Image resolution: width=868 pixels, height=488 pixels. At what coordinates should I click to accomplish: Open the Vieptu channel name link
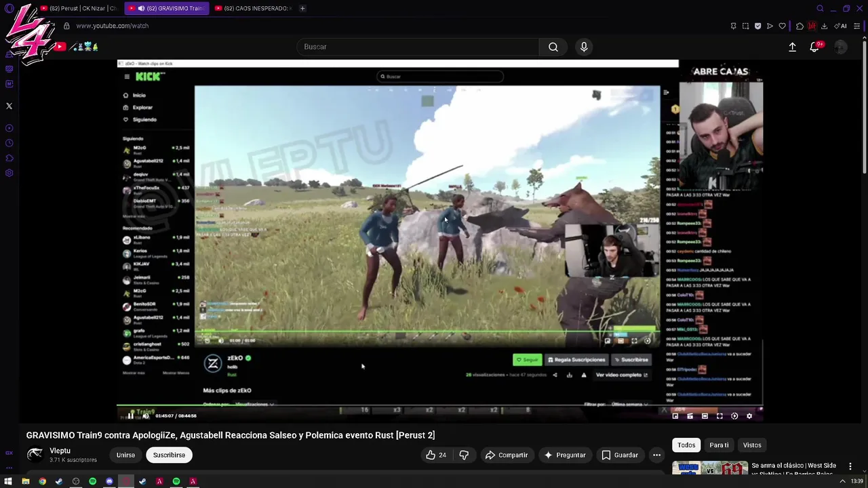point(60,451)
